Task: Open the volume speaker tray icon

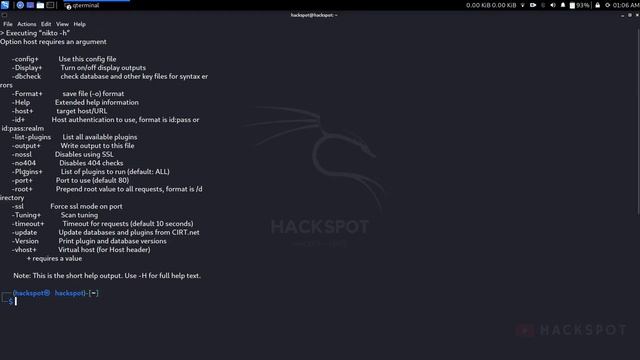Action: pyautogui.click(x=553, y=5)
